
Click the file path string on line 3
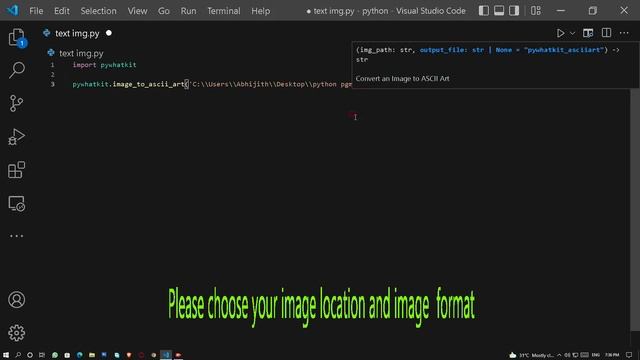click(x=270, y=84)
